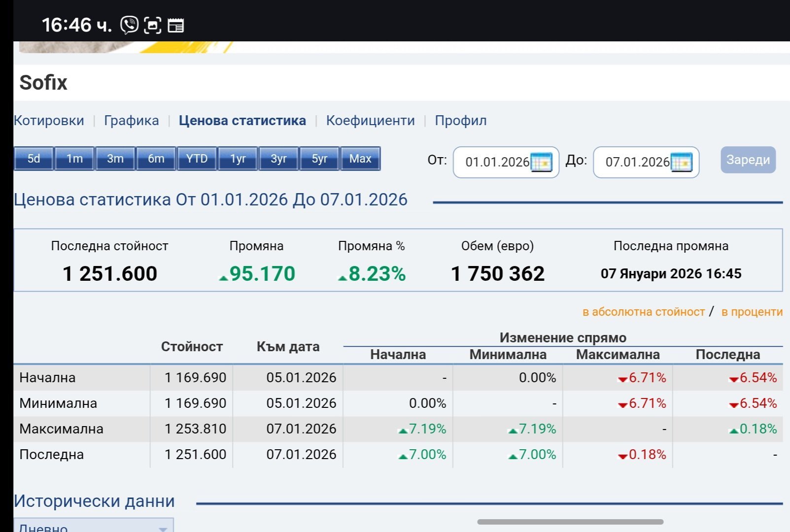
Task: Select the 1m time range button
Action: (74, 159)
